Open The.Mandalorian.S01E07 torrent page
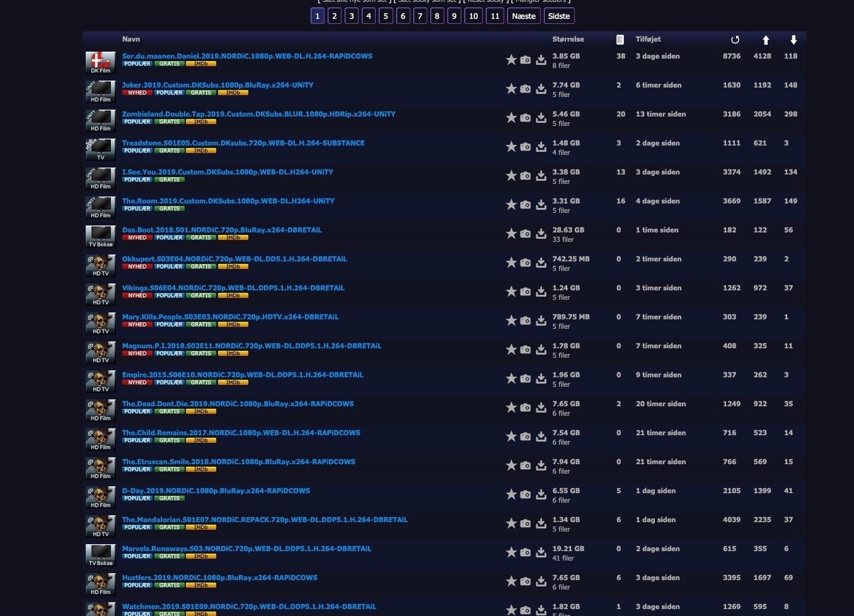This screenshot has width=854, height=616. tap(265, 520)
